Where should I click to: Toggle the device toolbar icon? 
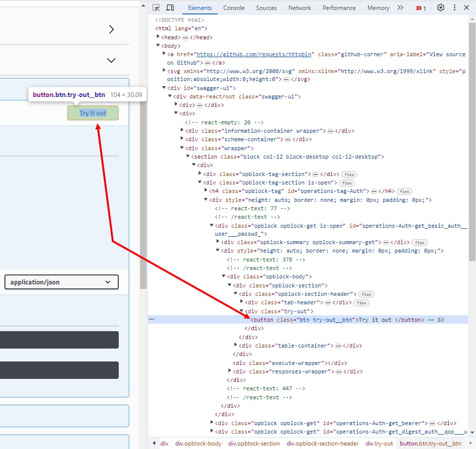coord(170,8)
